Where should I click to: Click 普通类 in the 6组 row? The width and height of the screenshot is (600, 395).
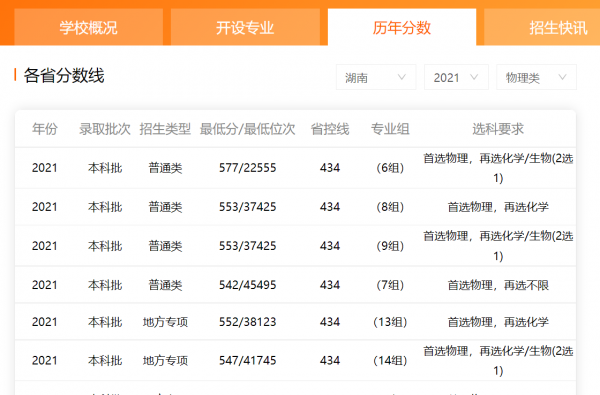point(165,168)
